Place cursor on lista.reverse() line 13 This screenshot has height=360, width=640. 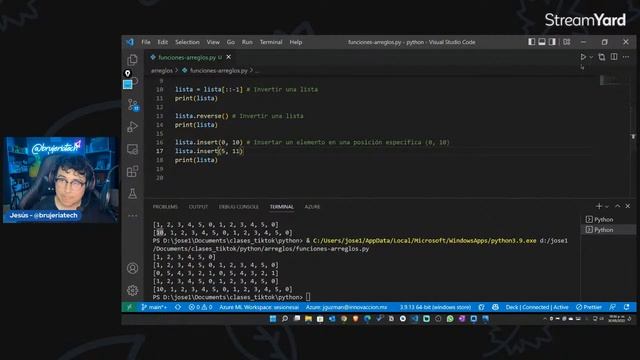[x=239, y=116]
